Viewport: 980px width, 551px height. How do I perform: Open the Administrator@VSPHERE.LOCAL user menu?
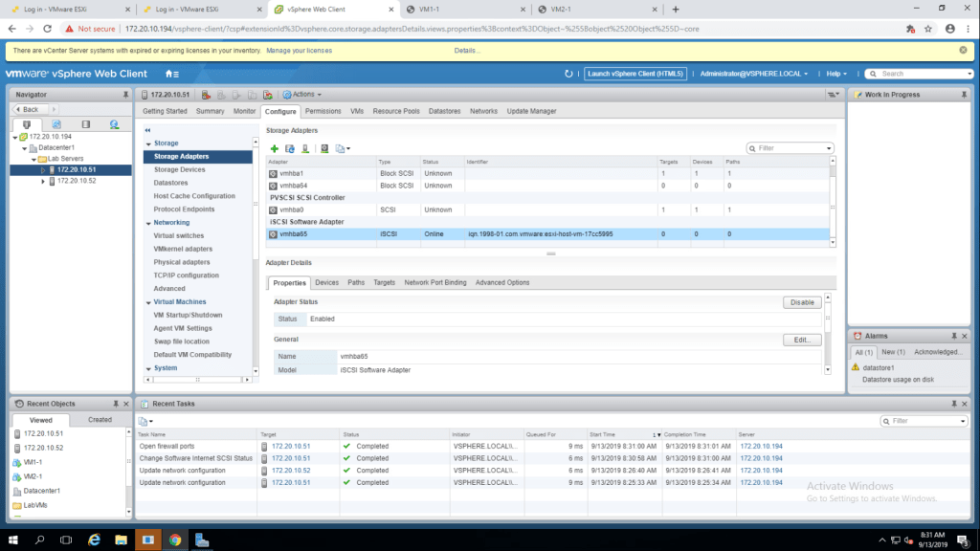(753, 74)
